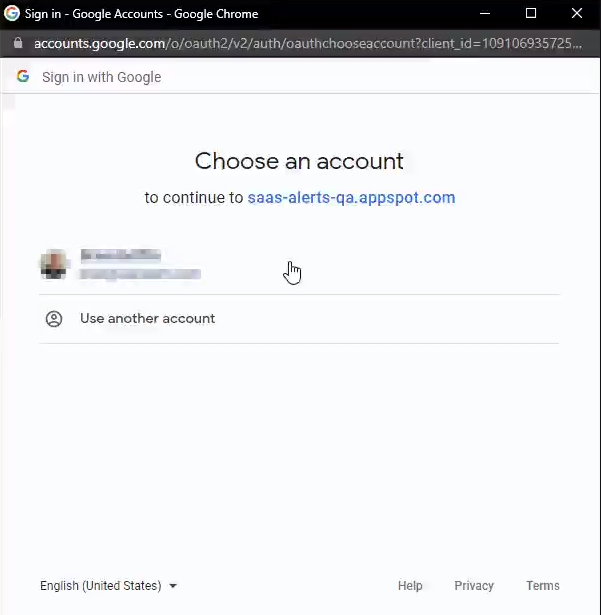The width and height of the screenshot is (601, 615).
Task: Select 'Use another account' option
Action: 147,319
